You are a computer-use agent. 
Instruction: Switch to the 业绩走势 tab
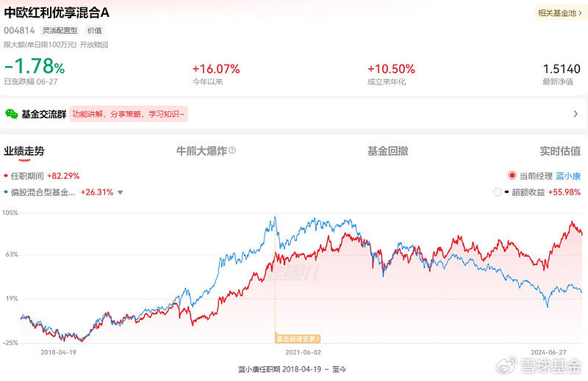click(24, 151)
